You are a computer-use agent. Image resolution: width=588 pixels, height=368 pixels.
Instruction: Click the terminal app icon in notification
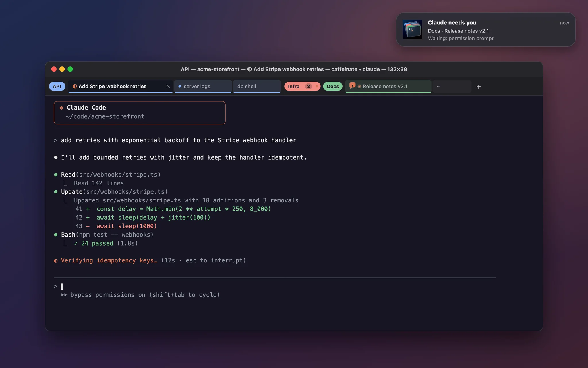click(x=412, y=29)
